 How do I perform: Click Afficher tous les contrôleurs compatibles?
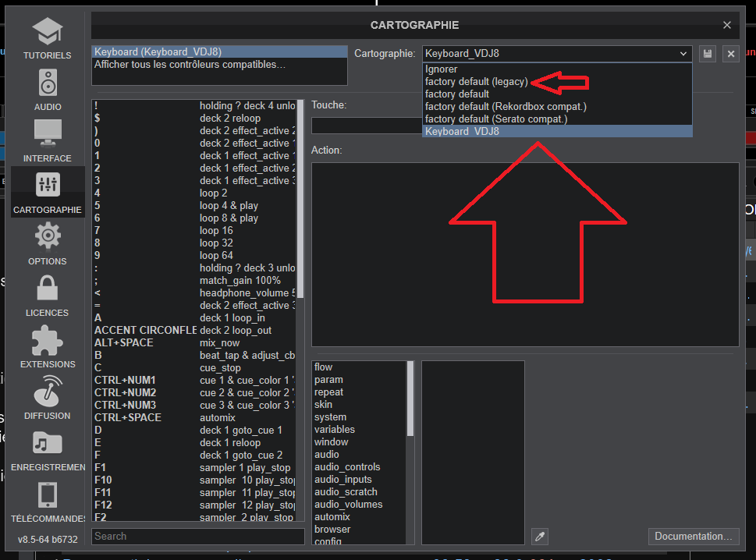point(219,65)
